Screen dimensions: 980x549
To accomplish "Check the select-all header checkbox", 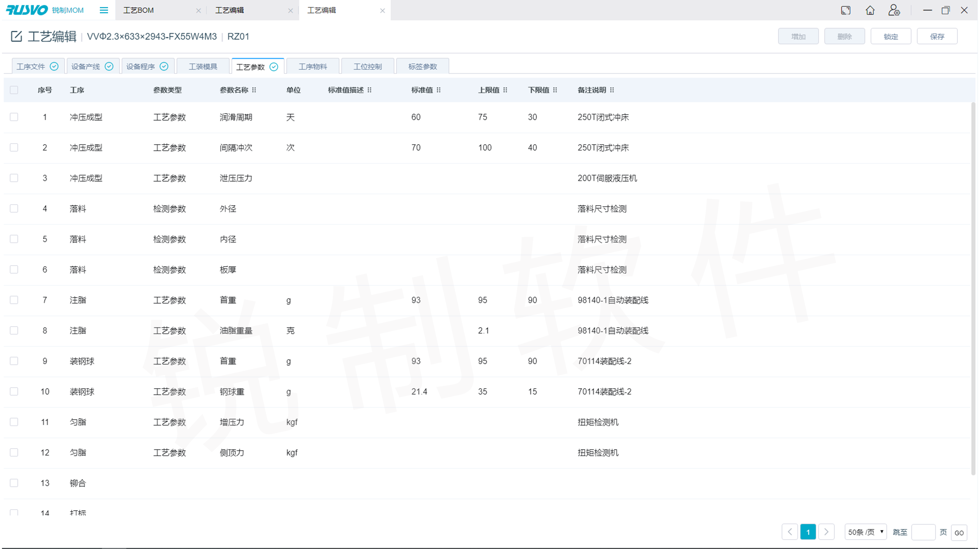I will [14, 90].
